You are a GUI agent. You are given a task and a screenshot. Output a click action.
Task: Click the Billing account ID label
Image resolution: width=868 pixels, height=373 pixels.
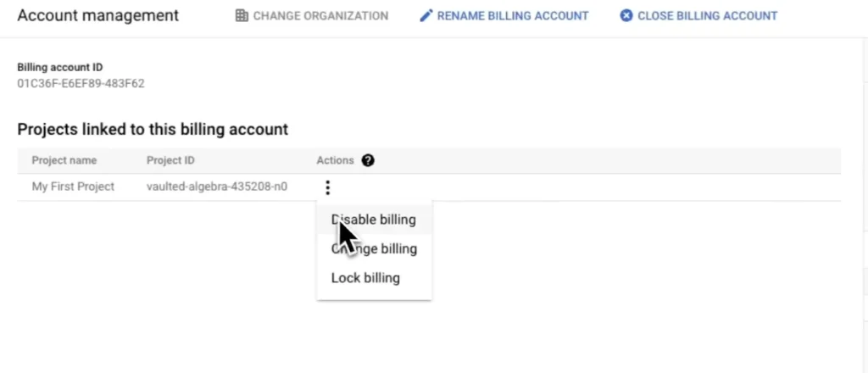point(60,68)
